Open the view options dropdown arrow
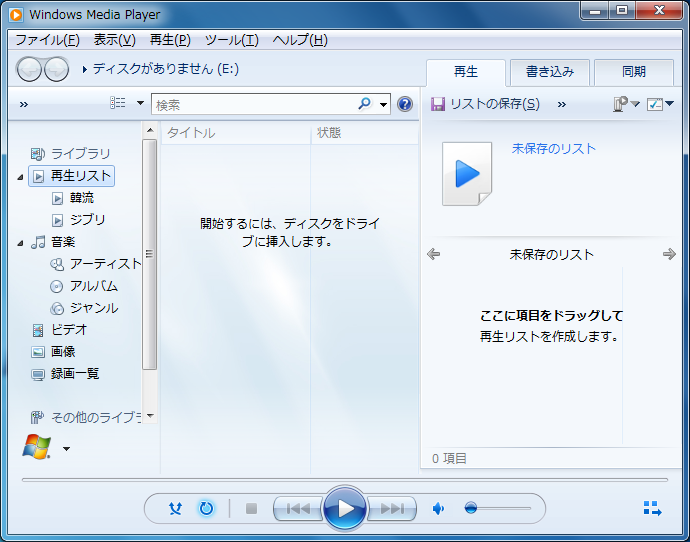690x542 pixels. click(140, 103)
